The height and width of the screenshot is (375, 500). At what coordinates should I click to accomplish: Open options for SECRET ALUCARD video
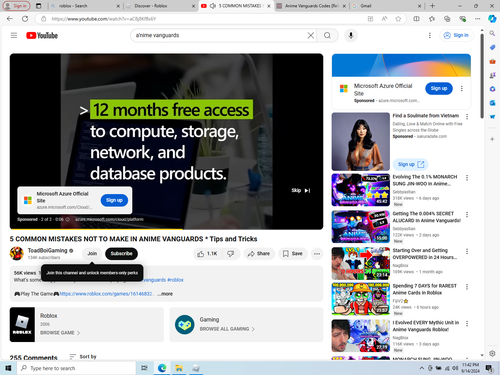click(467, 214)
